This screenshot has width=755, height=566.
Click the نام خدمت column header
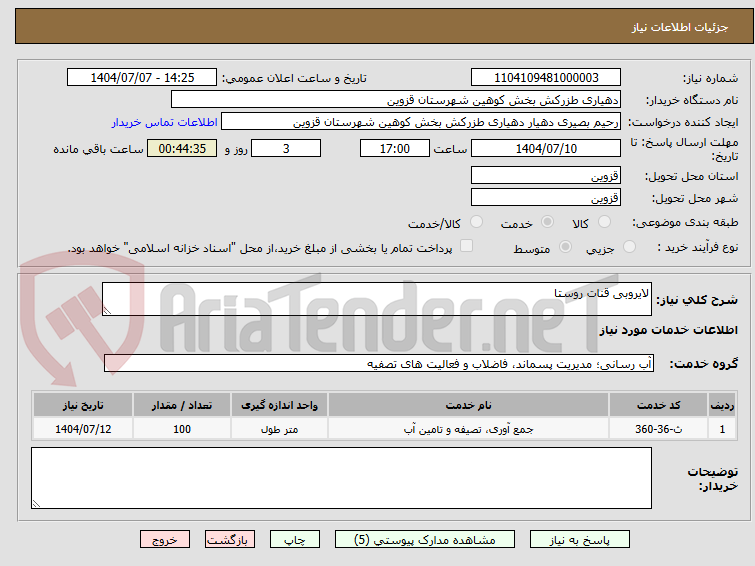469,405
